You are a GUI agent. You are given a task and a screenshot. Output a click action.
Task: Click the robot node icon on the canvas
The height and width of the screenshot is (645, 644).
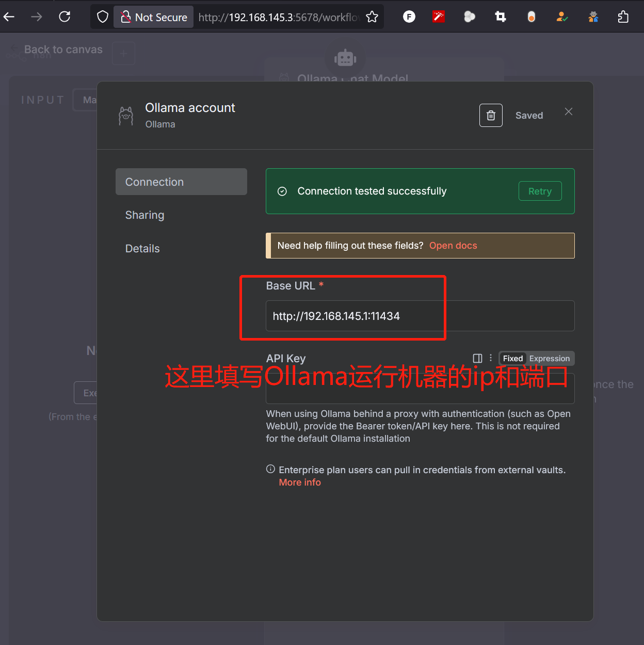click(345, 58)
